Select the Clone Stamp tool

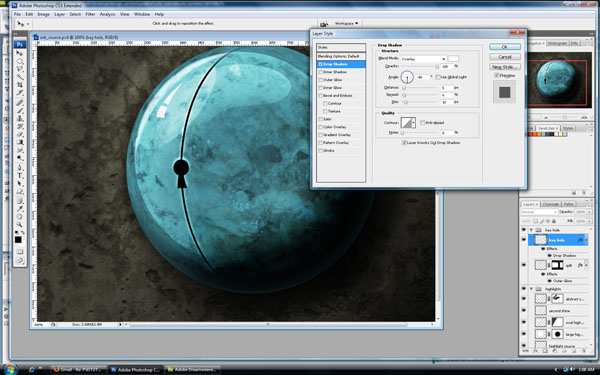[20, 118]
